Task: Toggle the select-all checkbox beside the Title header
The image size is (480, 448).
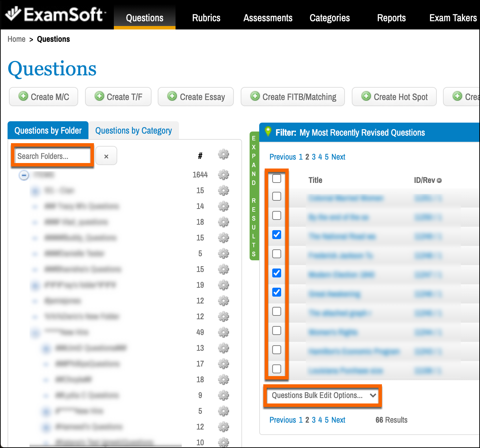Action: click(277, 178)
